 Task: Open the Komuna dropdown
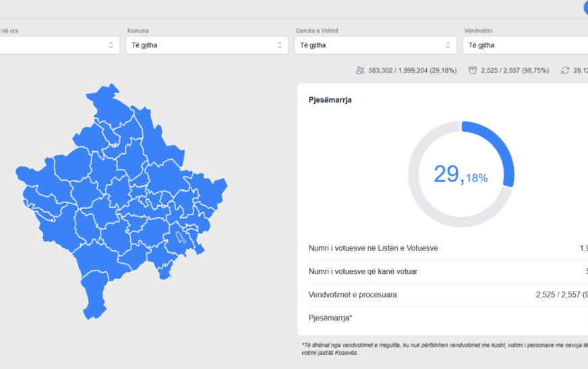207,45
